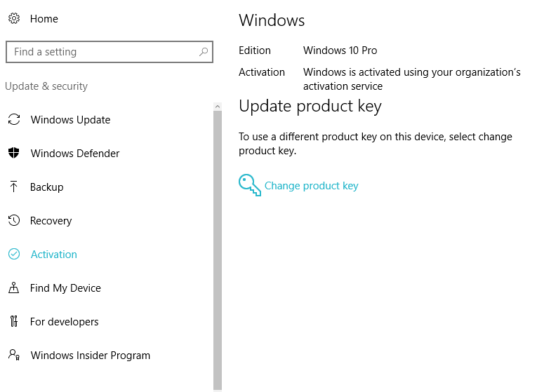Click the Home gear icon
Image resolution: width=544 pixels, height=392 pixels.
pyautogui.click(x=14, y=19)
